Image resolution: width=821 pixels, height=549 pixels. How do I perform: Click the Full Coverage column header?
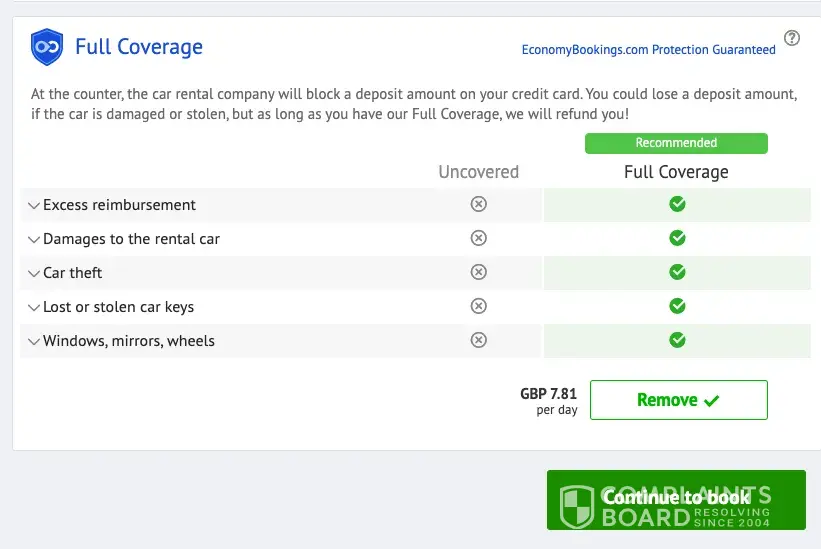[x=676, y=172]
